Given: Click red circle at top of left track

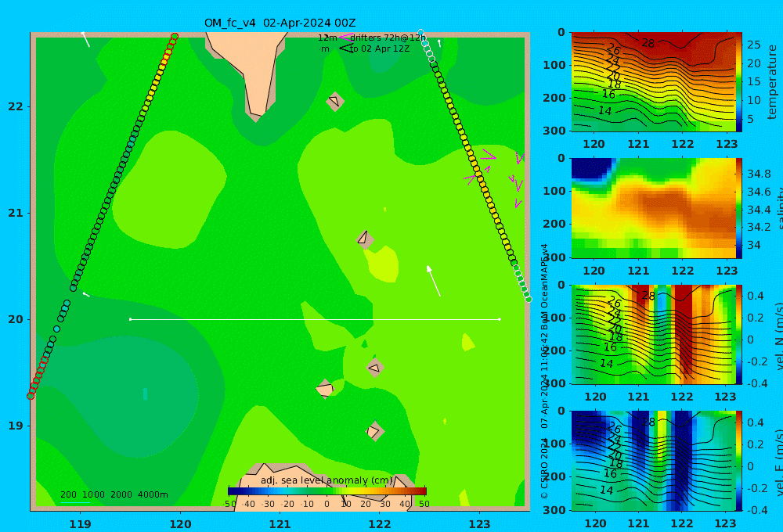Looking at the screenshot, I should [x=175, y=37].
